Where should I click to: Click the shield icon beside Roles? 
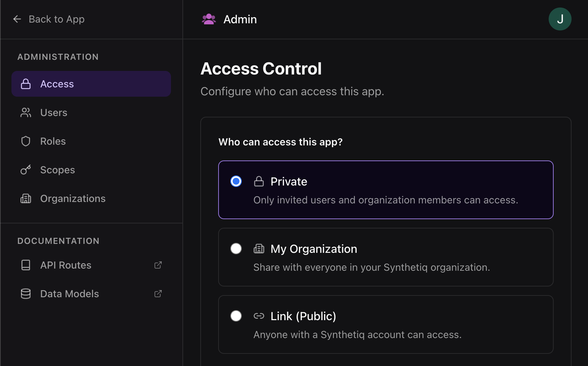click(x=26, y=141)
